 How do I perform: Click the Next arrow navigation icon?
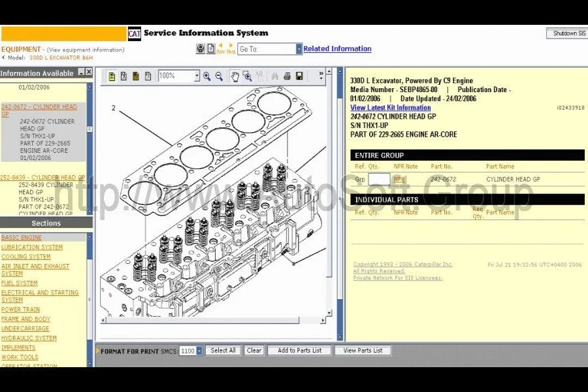click(x=231, y=48)
